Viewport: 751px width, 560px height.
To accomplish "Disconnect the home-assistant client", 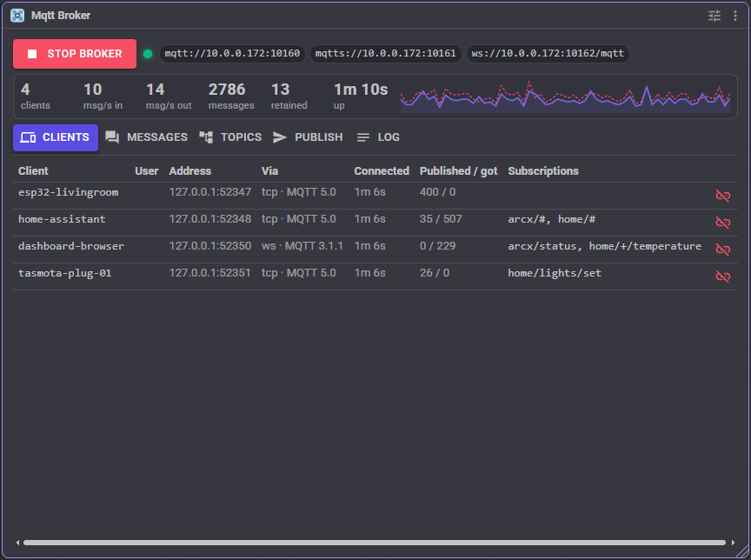I will point(722,223).
